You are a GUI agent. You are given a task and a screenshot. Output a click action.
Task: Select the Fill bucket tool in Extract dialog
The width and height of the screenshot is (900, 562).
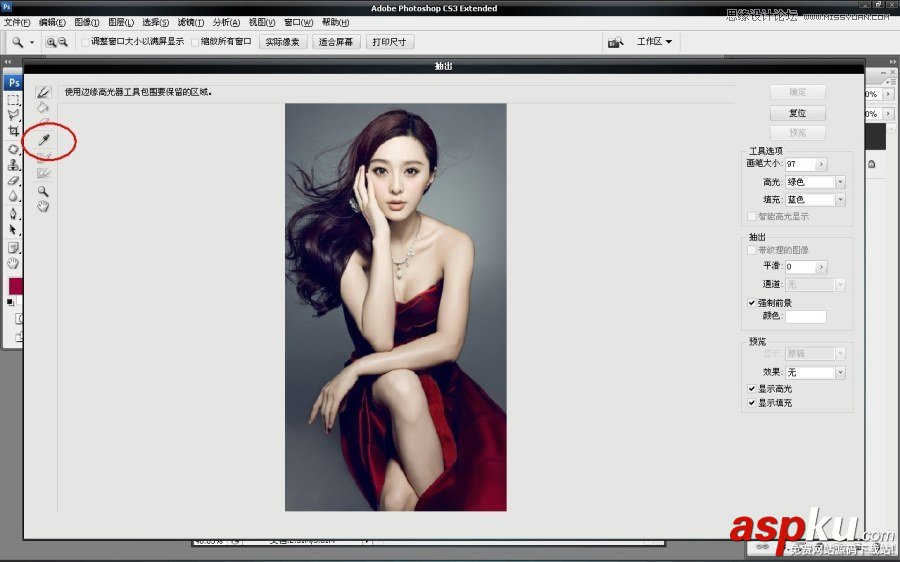coord(43,108)
